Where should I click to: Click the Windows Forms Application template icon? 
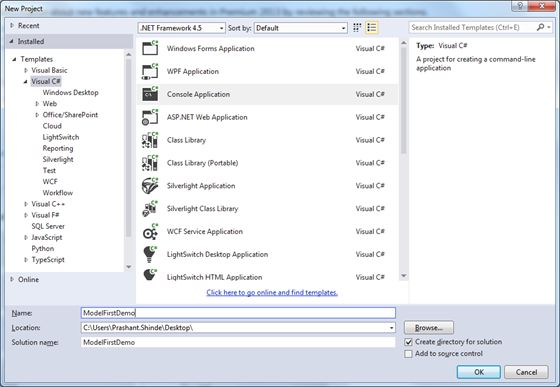tap(150, 48)
